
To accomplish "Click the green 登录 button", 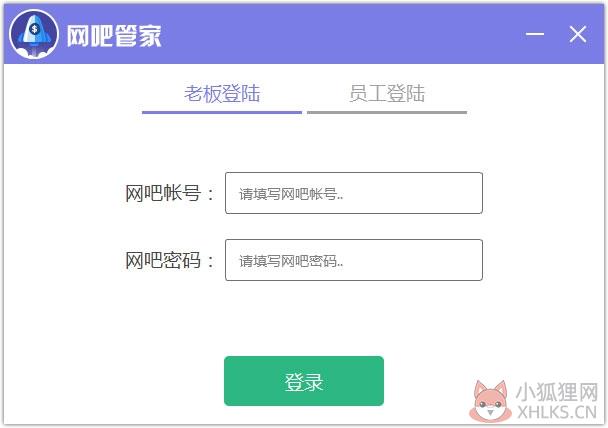I will click(304, 381).
